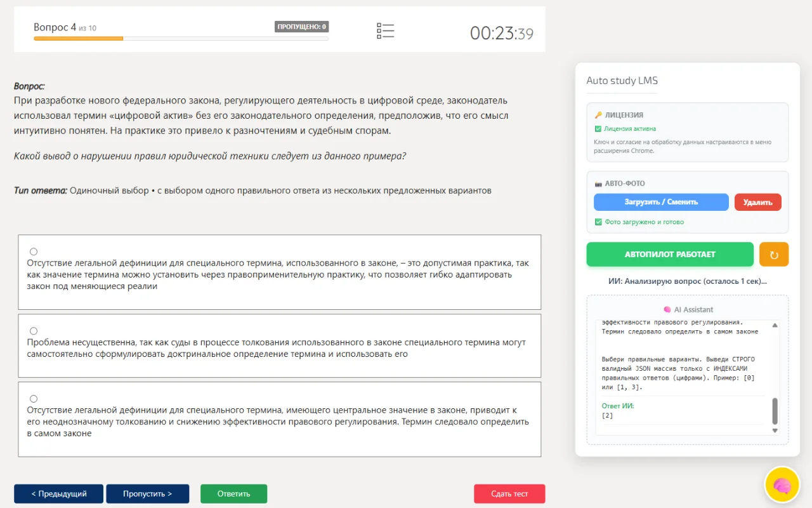Viewport: 812px width, 508px height.
Task: Click the key icon beside ЛИЦЕНЗИЯ
Action: [598, 116]
